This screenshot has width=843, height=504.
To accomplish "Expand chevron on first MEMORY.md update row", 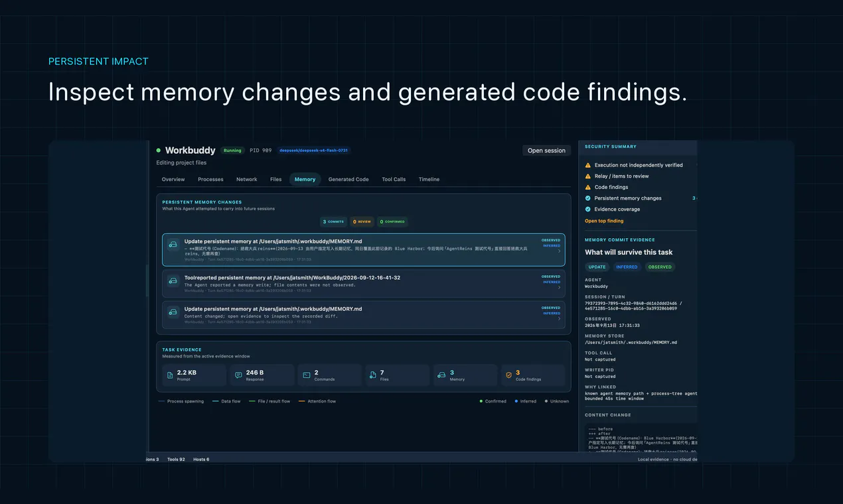I will (x=559, y=251).
